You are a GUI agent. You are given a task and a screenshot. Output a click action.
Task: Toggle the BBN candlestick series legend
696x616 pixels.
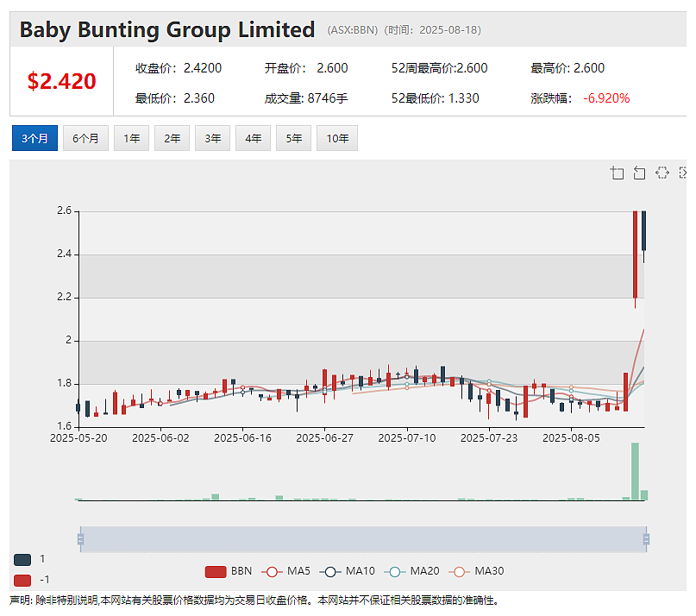(229, 571)
